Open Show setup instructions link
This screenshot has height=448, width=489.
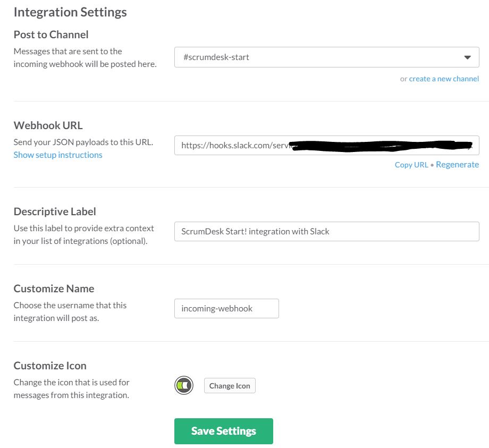click(58, 155)
